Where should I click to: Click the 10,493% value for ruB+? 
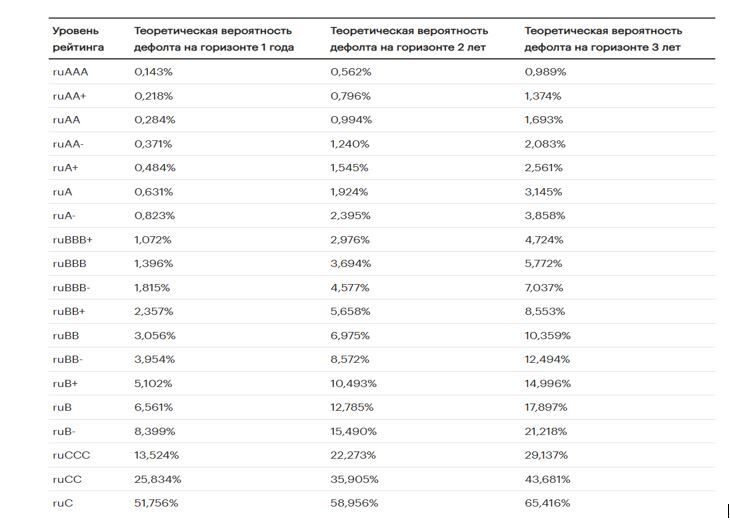[353, 384]
